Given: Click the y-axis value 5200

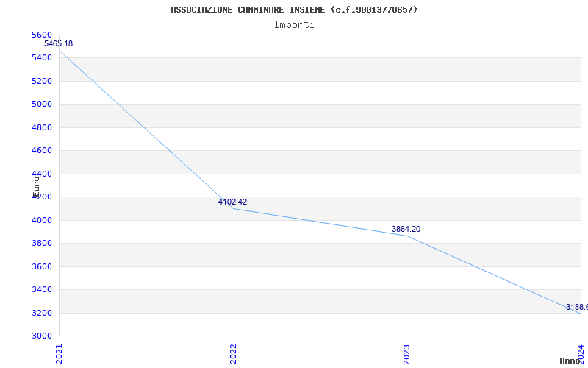Looking at the screenshot, I should (x=42, y=81).
